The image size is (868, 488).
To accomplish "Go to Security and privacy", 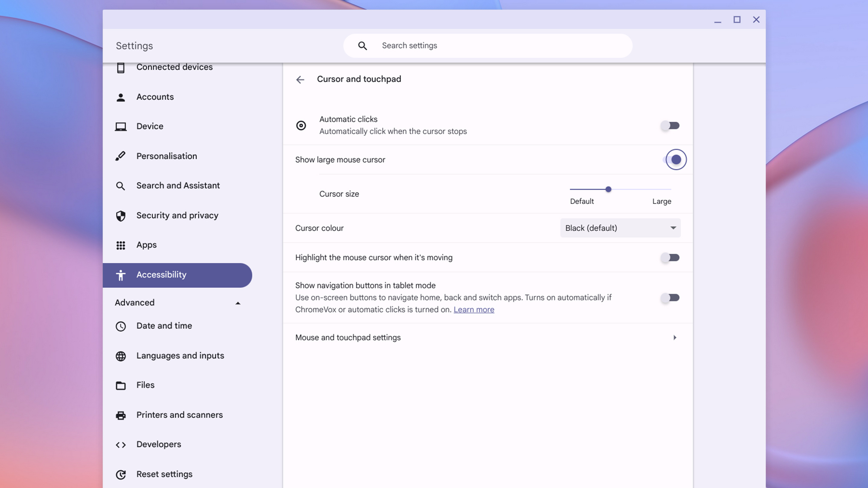I will point(177,216).
